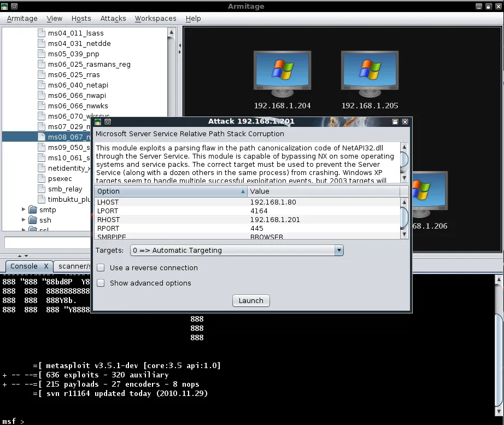Enable Use a reverse connection checkbox

coord(101,268)
